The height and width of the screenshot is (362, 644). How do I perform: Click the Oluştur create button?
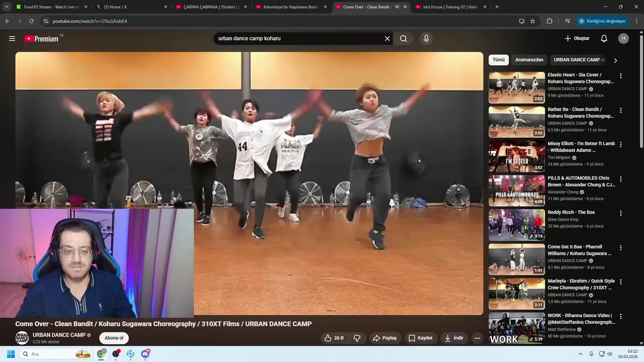577,39
